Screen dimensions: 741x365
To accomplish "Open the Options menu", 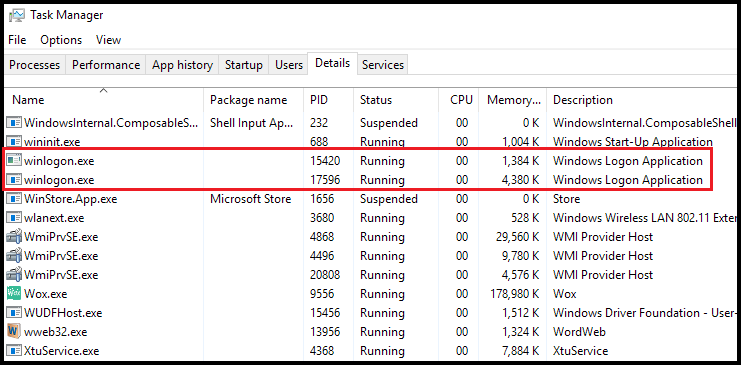I will 61,40.
